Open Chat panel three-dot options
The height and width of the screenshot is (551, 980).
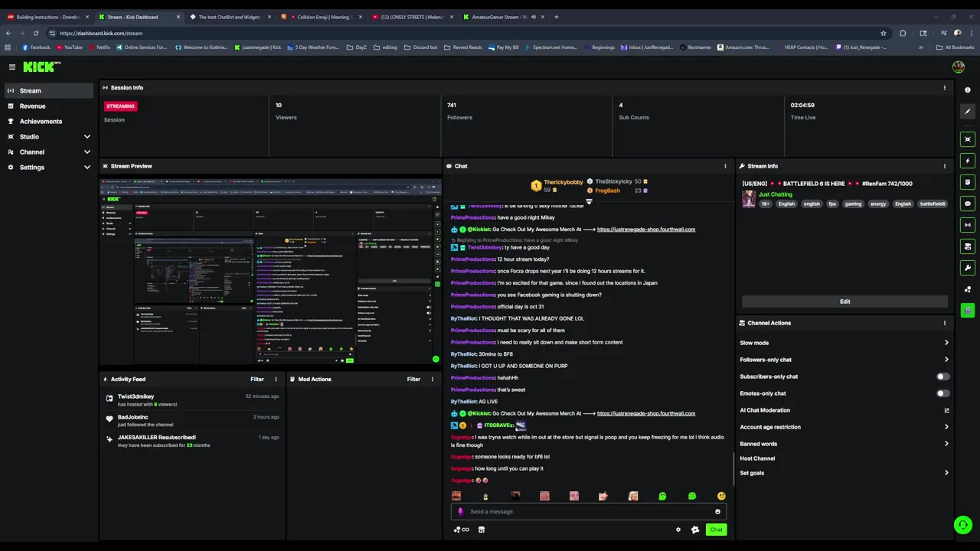(x=725, y=166)
